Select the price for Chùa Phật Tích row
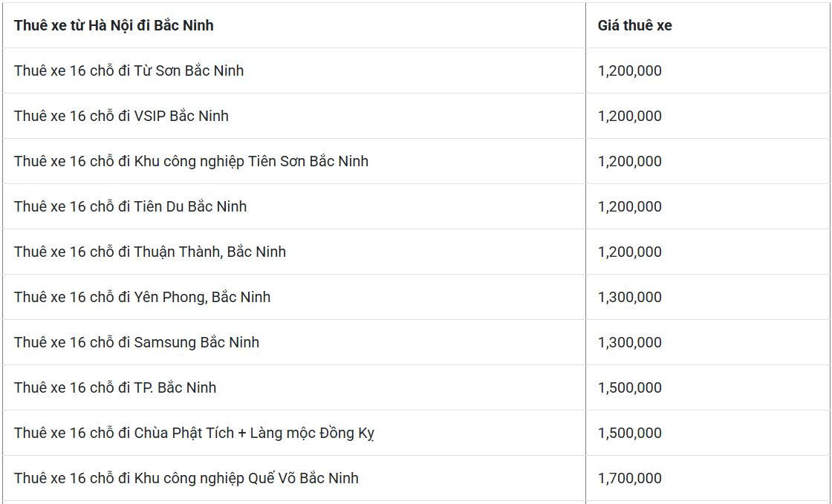Viewport: 832px width, 504px height. pos(629,433)
